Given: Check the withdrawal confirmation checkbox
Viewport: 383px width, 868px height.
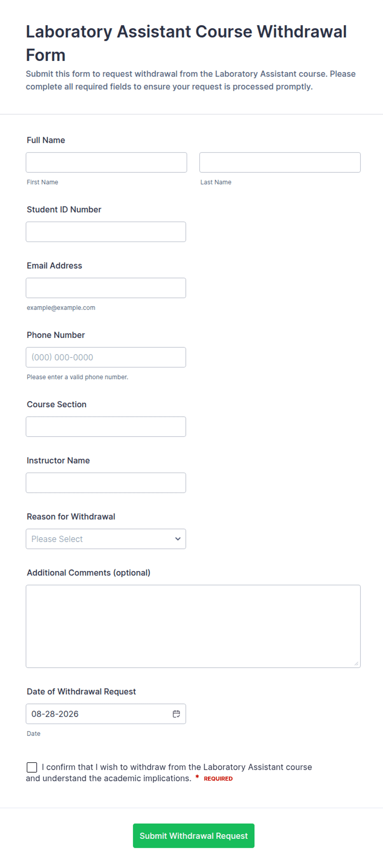Looking at the screenshot, I should point(32,767).
